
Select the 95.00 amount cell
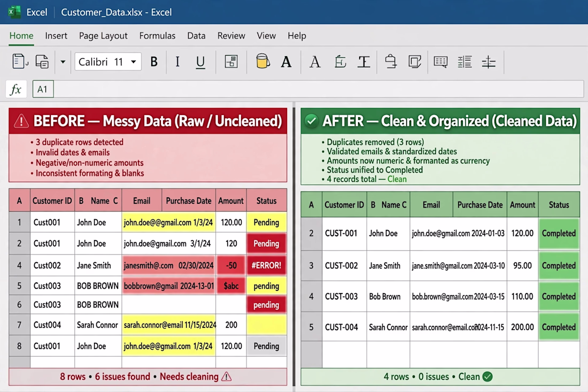(522, 266)
